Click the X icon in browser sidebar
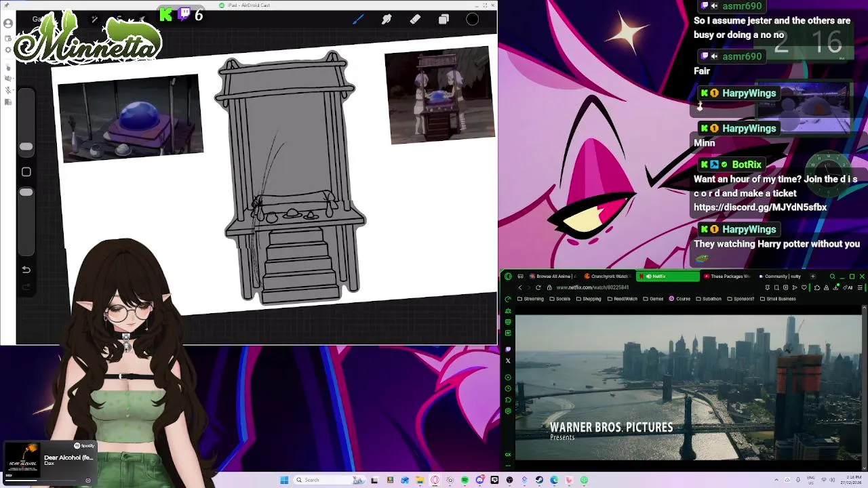The height and width of the screenshot is (488, 868). coord(508,361)
